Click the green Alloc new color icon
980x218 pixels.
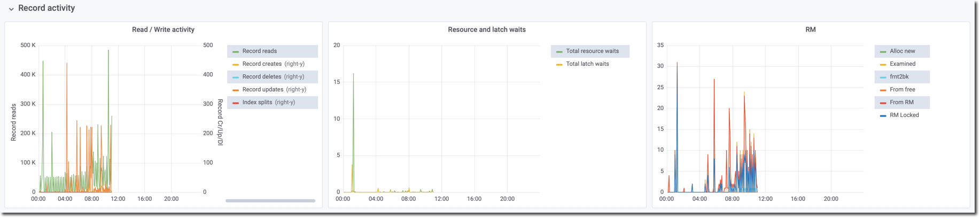tap(883, 52)
